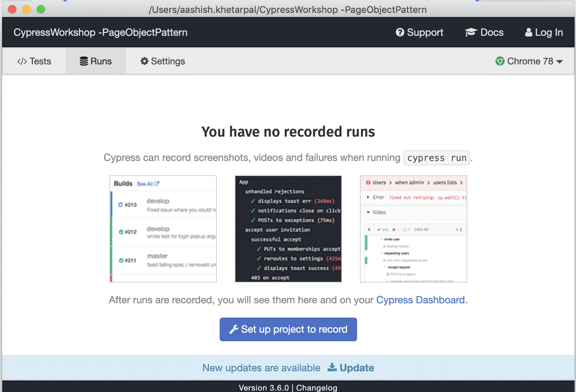This screenshot has width=576, height=392.
Task: Click the Builds preview thumbnail
Action: (x=163, y=229)
